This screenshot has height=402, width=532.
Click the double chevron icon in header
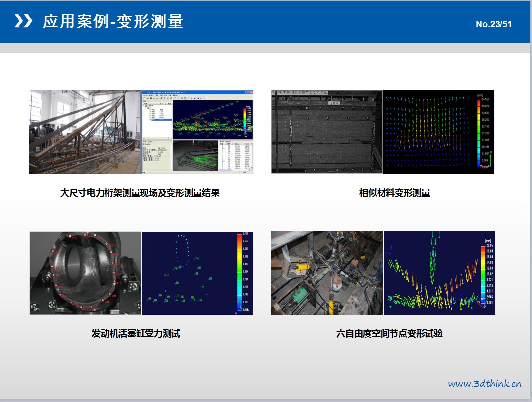tap(23, 21)
